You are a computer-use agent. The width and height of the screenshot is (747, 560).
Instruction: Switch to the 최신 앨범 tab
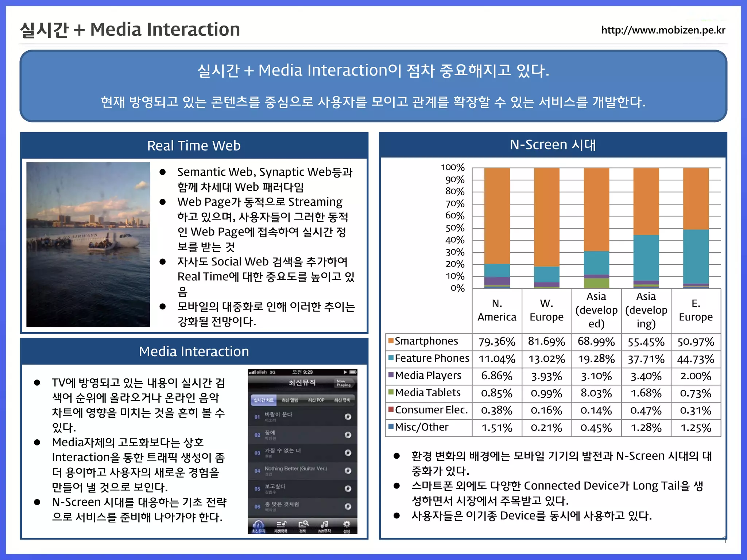point(290,400)
